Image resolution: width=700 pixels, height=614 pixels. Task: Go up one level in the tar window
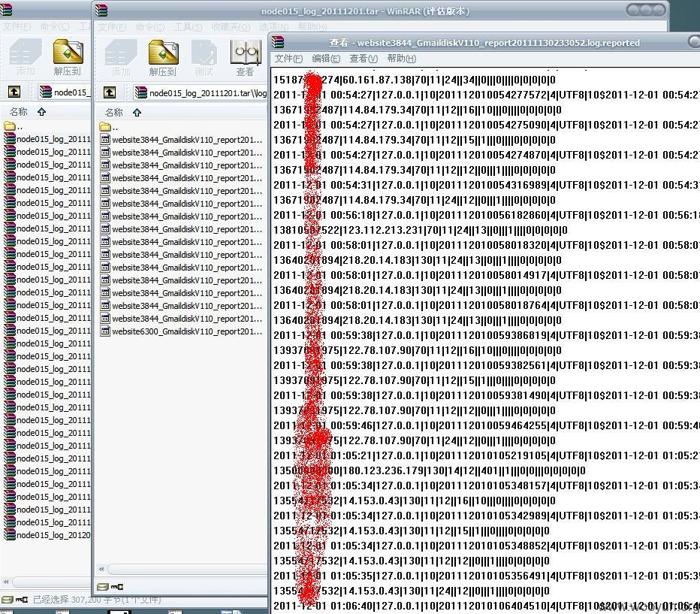tap(110, 93)
